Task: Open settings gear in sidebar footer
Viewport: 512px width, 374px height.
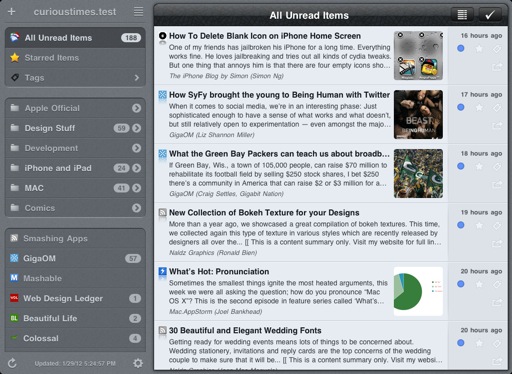Action: click(x=138, y=363)
